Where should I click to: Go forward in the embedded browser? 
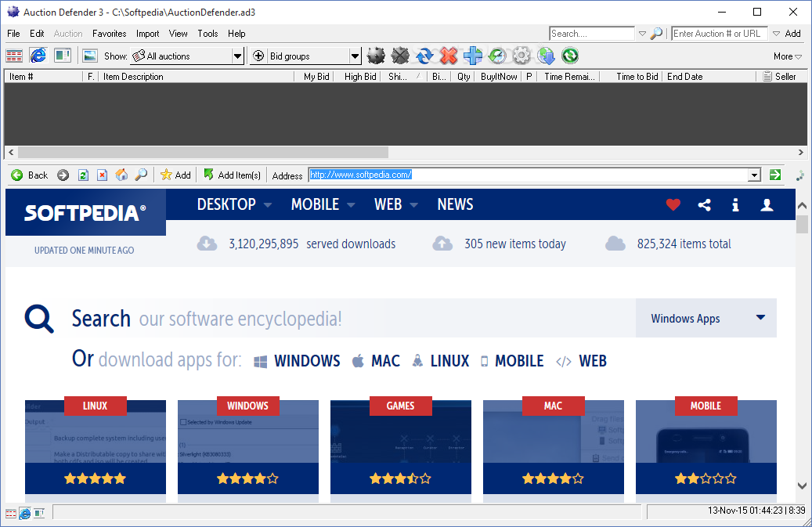pyautogui.click(x=63, y=175)
